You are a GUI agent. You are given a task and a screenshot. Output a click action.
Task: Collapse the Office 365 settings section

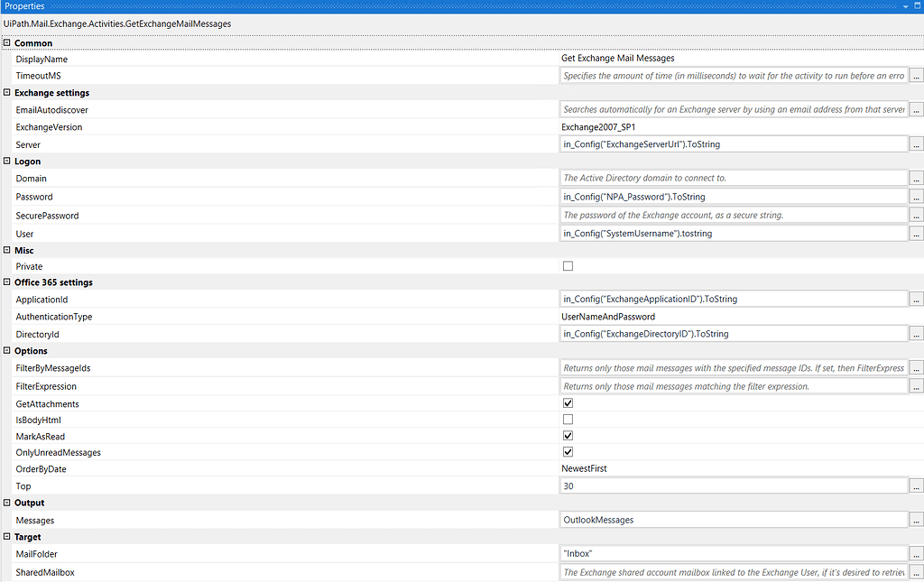[x=7, y=282]
